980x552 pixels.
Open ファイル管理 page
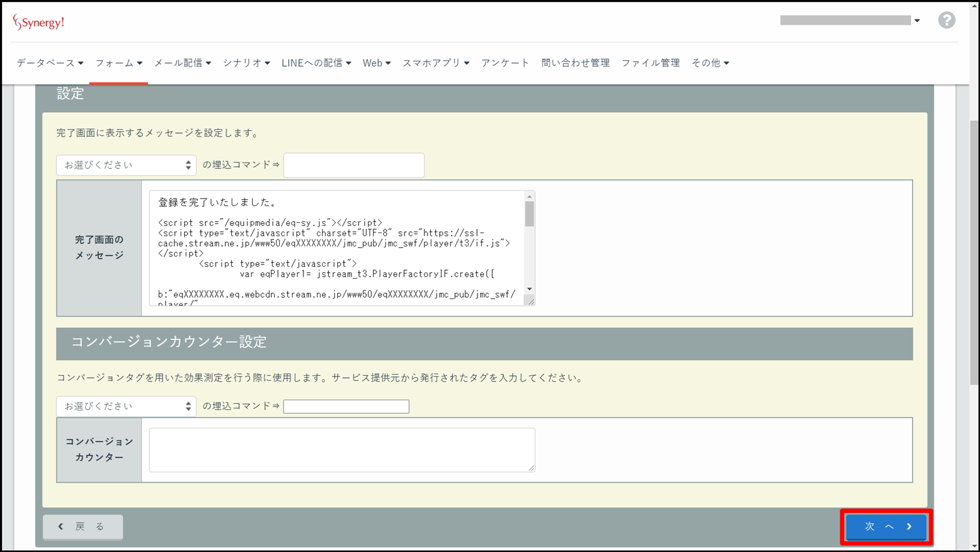[650, 63]
